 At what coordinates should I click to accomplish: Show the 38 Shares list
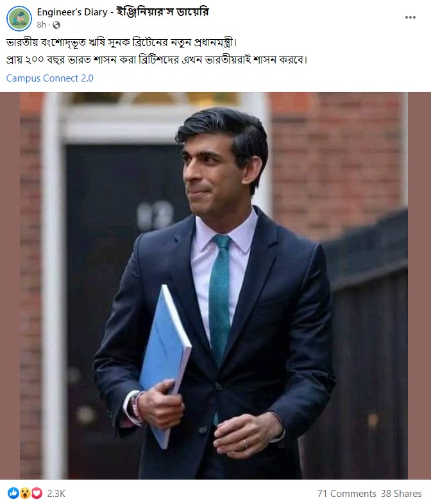coord(401,493)
